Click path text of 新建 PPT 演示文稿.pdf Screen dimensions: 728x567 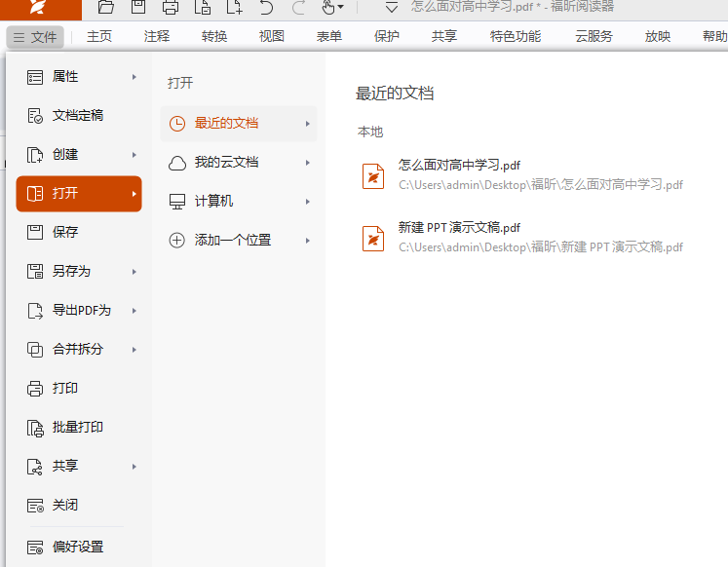pos(541,246)
